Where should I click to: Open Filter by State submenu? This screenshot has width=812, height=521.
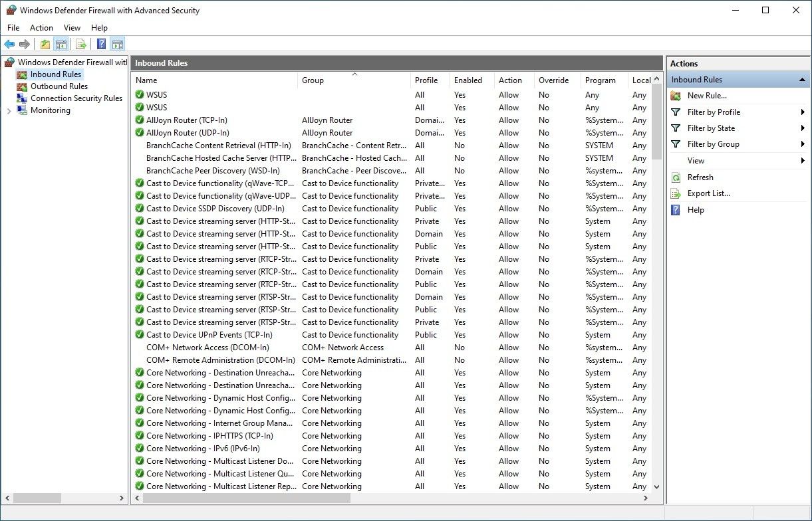click(738, 128)
